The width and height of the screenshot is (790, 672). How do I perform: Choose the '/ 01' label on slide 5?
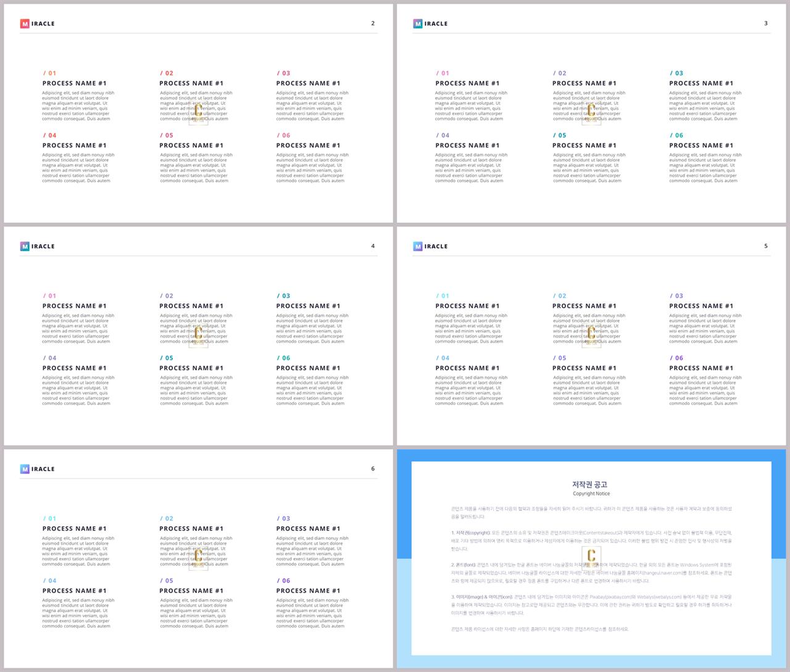pos(443,296)
